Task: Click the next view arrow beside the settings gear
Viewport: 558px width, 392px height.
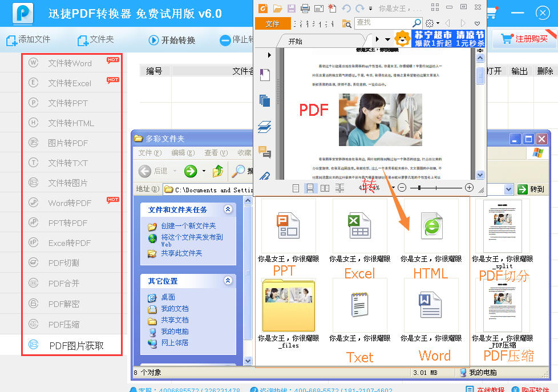Action: tap(463, 23)
